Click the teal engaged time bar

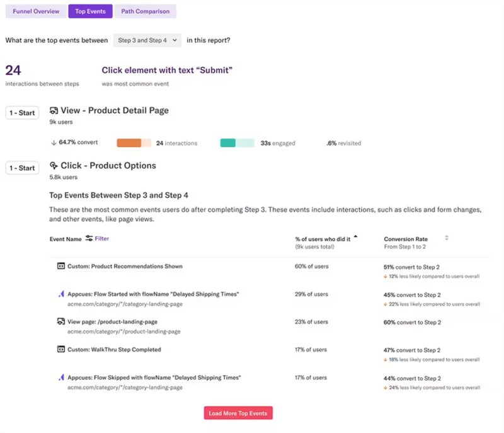[237, 143]
